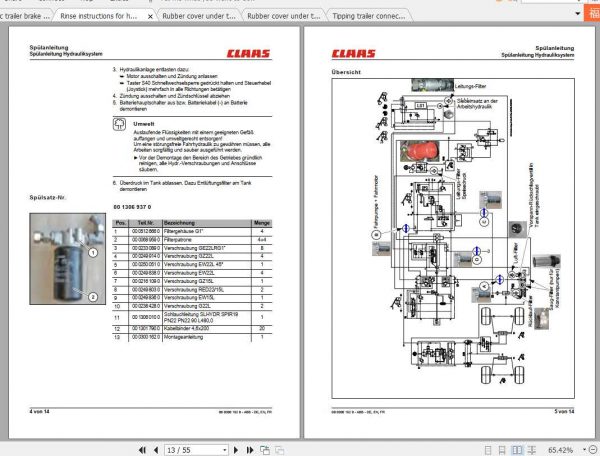
Task: Open the tab list dropdown arrow
Action: 577,14
